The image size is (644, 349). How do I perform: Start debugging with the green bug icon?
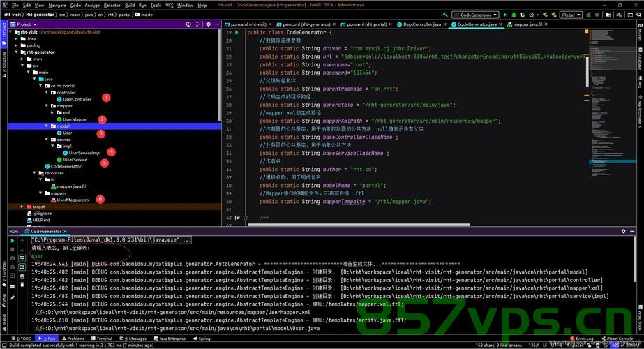tap(514, 15)
